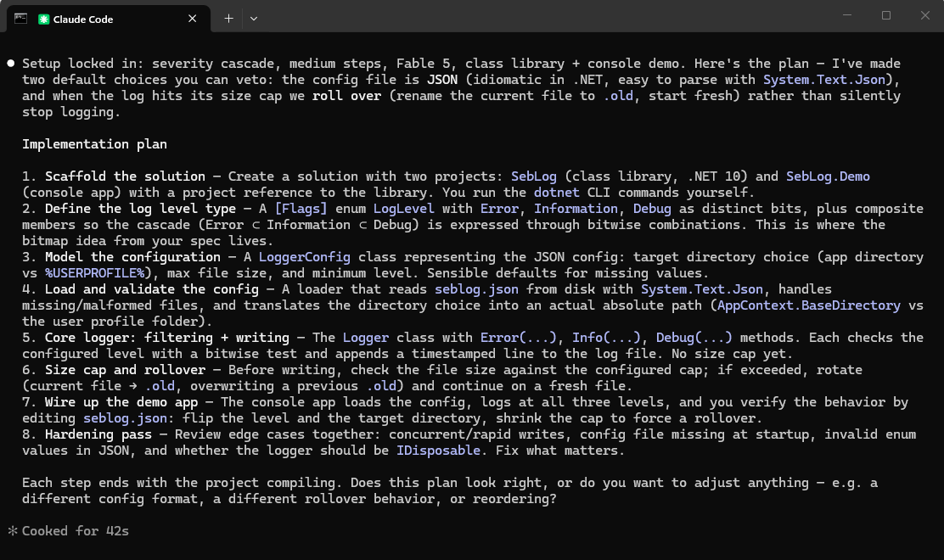Viewport: 944px width, 560px height.
Task: Click the IDisposable highlighted word
Action: tap(438, 451)
